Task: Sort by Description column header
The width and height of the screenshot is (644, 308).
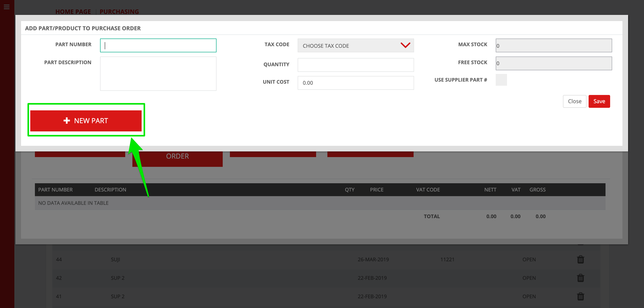Action: [110, 190]
